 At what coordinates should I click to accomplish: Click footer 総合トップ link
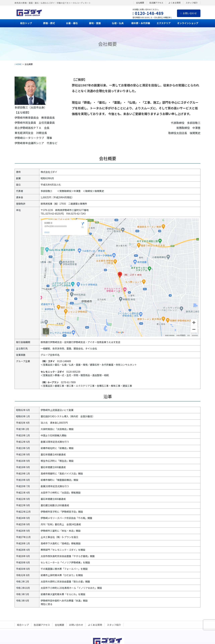pyautogui.click(x=23, y=625)
